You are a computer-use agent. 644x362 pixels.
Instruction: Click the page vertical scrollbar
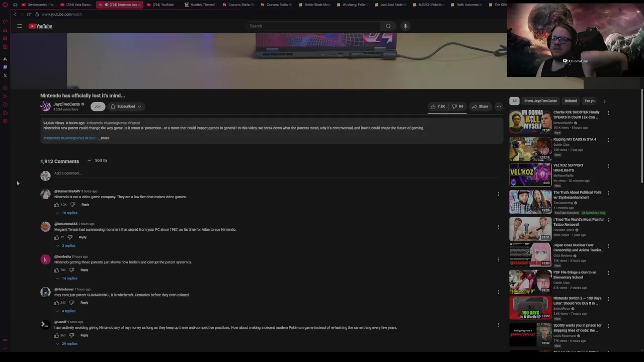[x=641, y=137]
